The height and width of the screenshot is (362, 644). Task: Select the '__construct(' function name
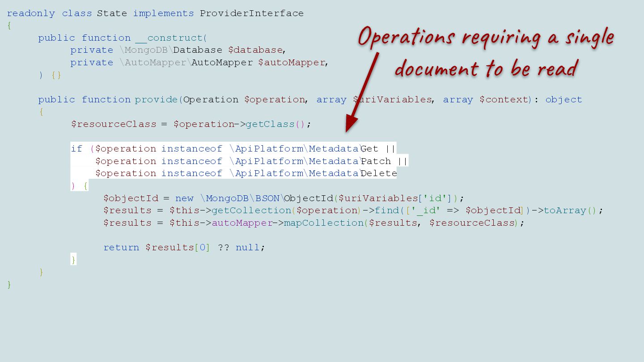coord(171,38)
